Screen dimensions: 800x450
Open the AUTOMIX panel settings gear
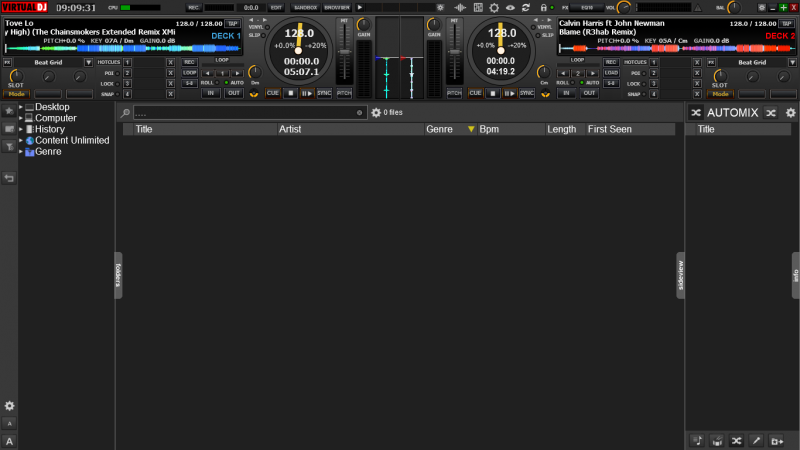(790, 113)
